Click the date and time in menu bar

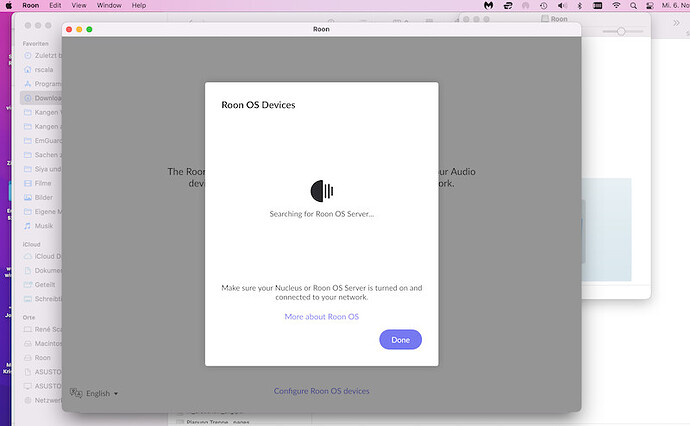[675, 6]
